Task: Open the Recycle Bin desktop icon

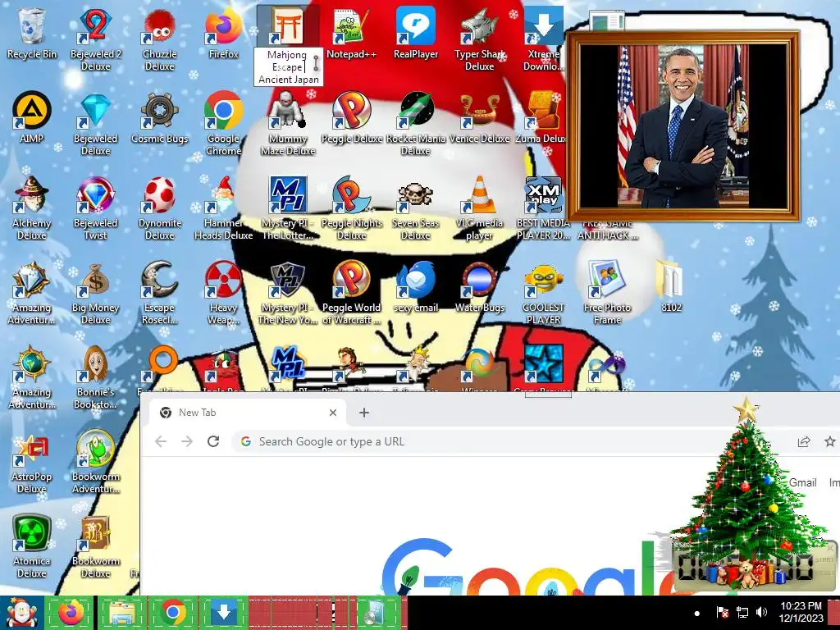Action: click(32, 33)
